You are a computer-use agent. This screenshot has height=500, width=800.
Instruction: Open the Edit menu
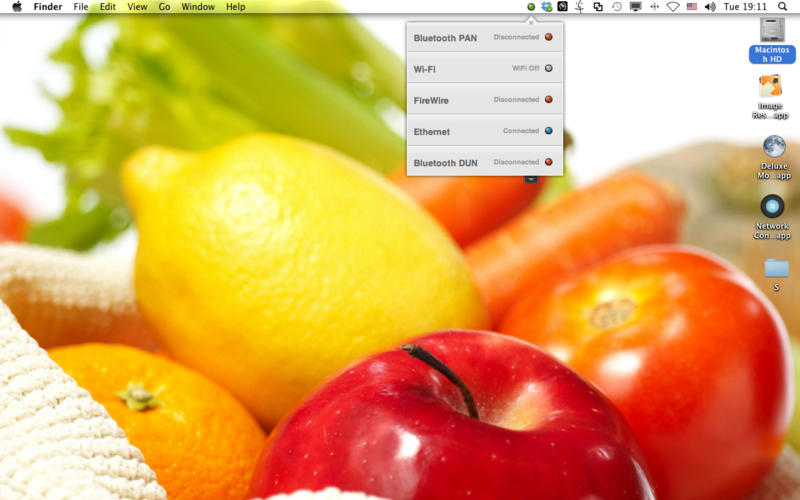click(x=108, y=7)
